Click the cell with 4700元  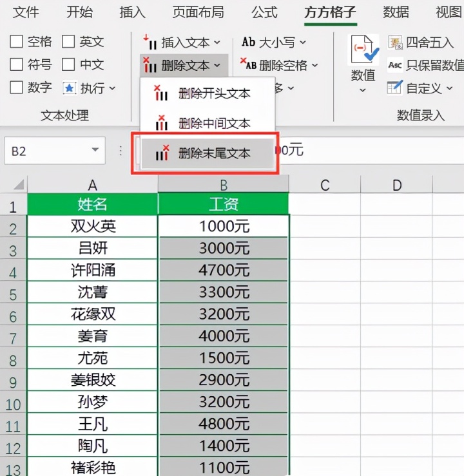(x=224, y=270)
